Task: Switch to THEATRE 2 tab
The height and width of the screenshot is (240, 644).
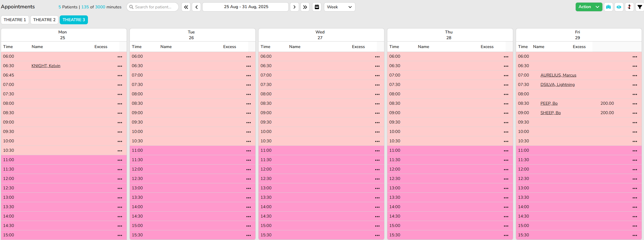Action: click(44, 20)
